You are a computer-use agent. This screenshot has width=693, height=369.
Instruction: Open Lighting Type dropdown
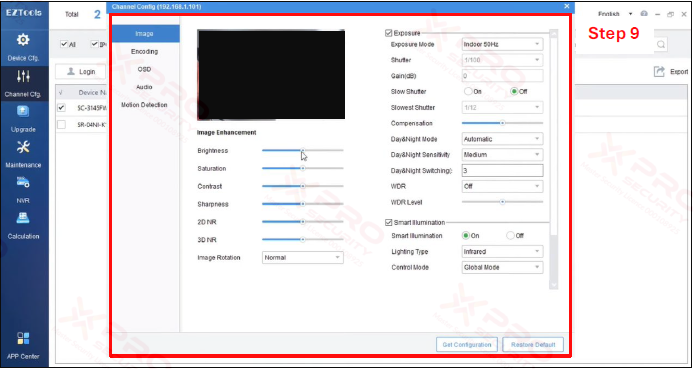[502, 251]
